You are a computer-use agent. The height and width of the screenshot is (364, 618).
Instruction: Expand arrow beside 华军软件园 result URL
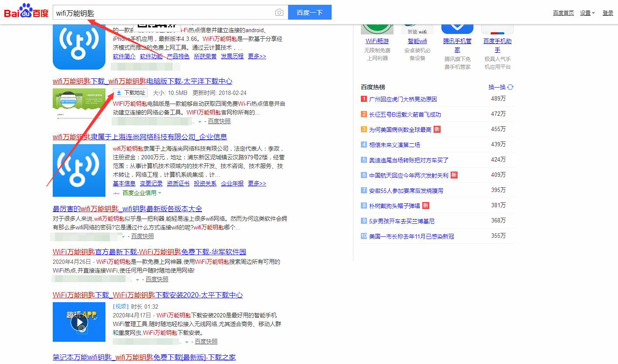[x=138, y=280]
